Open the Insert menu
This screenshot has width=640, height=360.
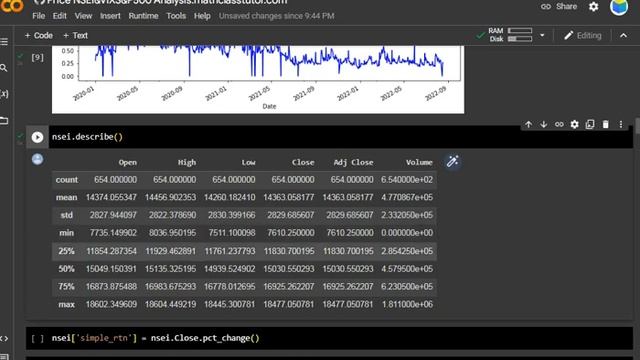110,16
